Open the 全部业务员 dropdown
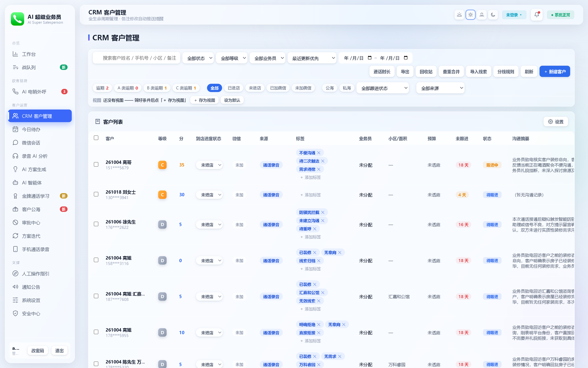Screen dimensions: 588x368 268,58
